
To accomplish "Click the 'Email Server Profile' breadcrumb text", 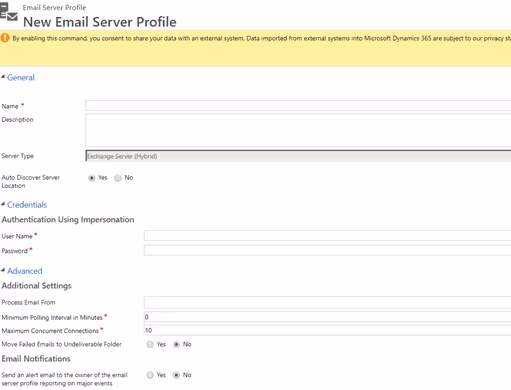I will click(x=54, y=7).
